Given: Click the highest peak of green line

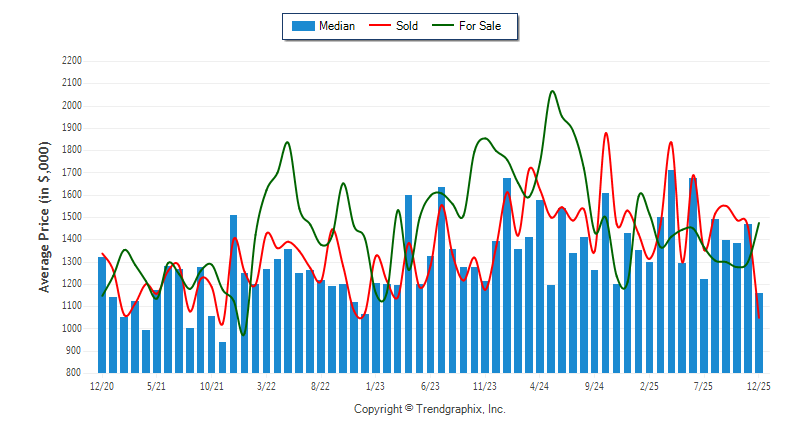Looking at the screenshot, I should pos(553,91).
